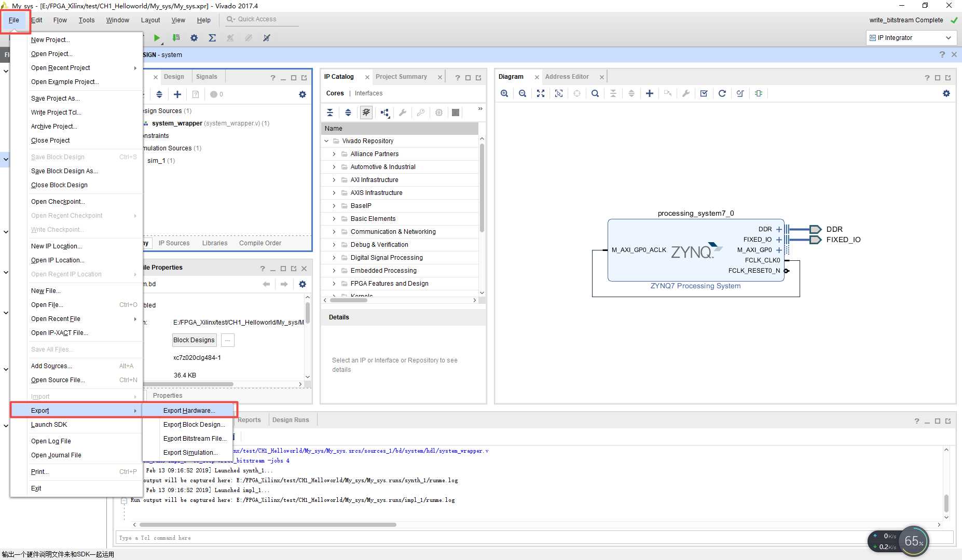962x560 pixels.
Task: Select the ZYNQ7 Processing System block
Action: pyautogui.click(x=696, y=250)
